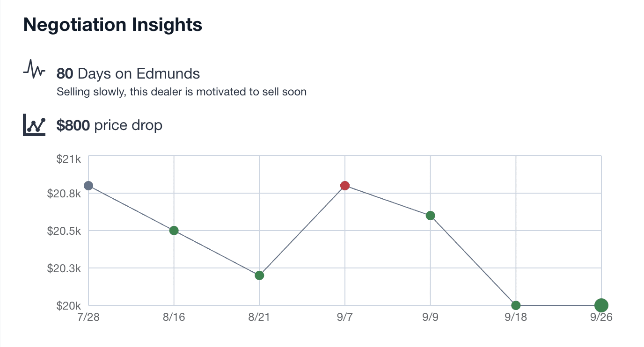Click the $20k y-axis label
Image resolution: width=644 pixels, height=347 pixels.
pyautogui.click(x=69, y=306)
